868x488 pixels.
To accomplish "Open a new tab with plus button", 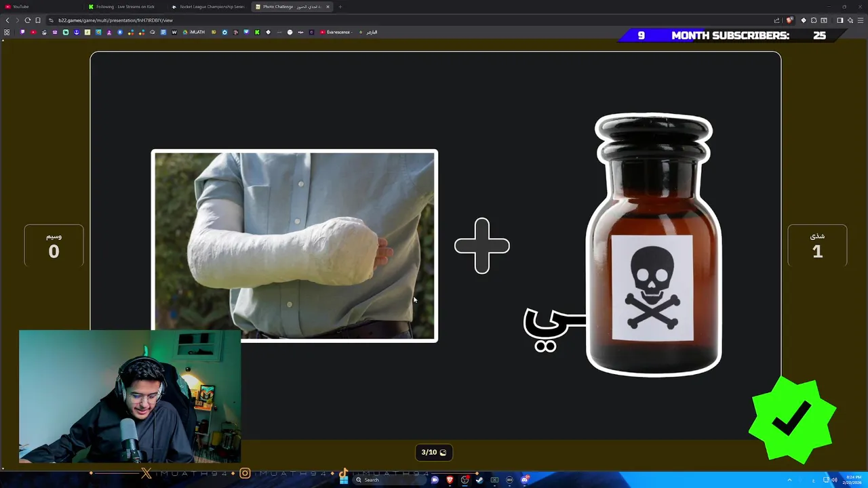I will tap(340, 7).
